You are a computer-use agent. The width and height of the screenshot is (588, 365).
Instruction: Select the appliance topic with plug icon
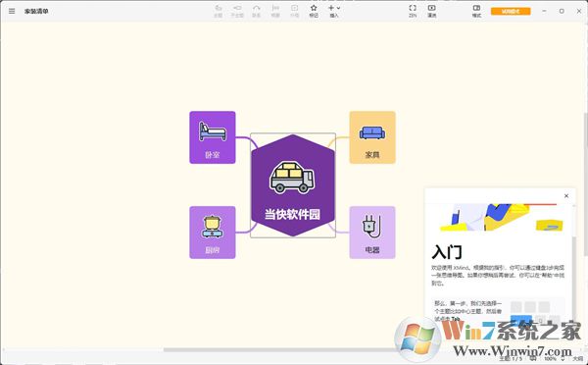[372, 233]
